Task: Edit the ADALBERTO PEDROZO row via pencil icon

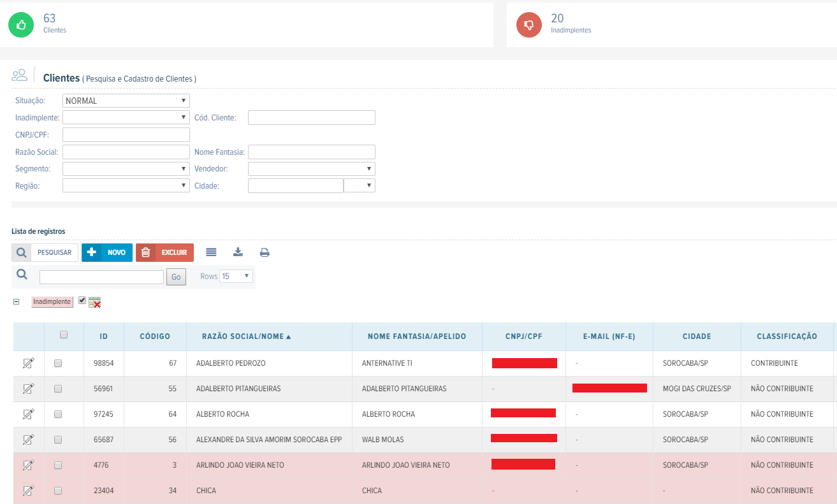Action: [x=28, y=363]
